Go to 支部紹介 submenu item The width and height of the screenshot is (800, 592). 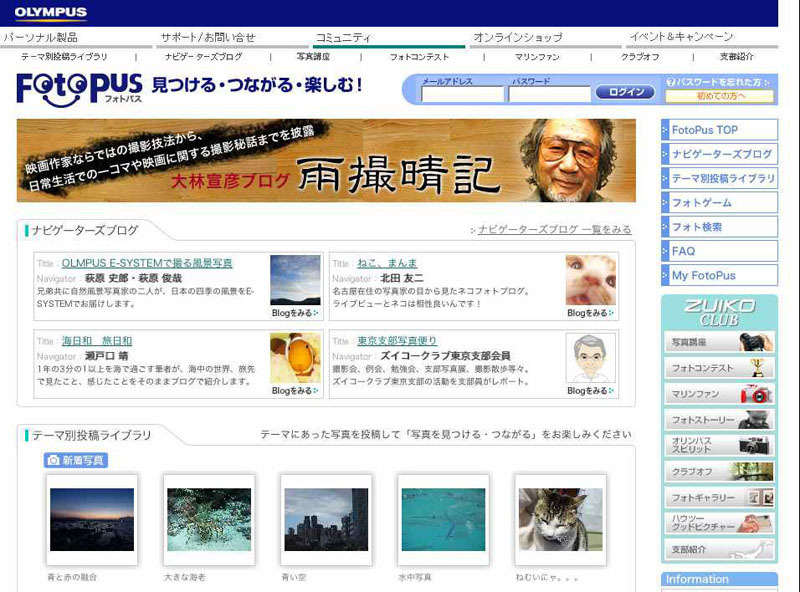pyautogui.click(x=736, y=57)
